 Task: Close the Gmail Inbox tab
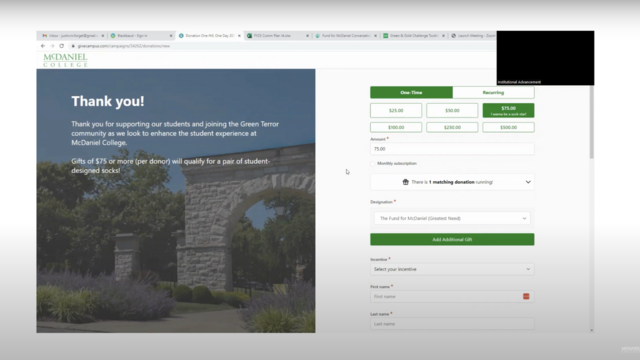(x=103, y=36)
